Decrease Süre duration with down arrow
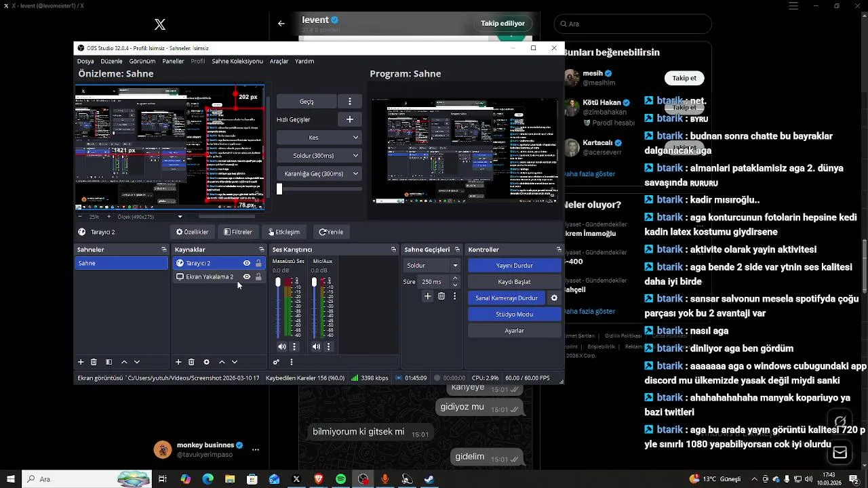868x488 pixels. [455, 285]
